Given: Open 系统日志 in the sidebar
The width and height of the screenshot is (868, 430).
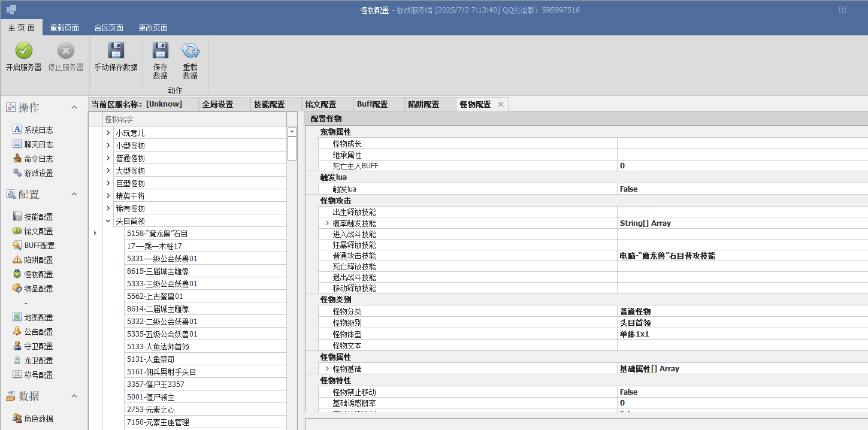Looking at the screenshot, I should pos(32,130).
